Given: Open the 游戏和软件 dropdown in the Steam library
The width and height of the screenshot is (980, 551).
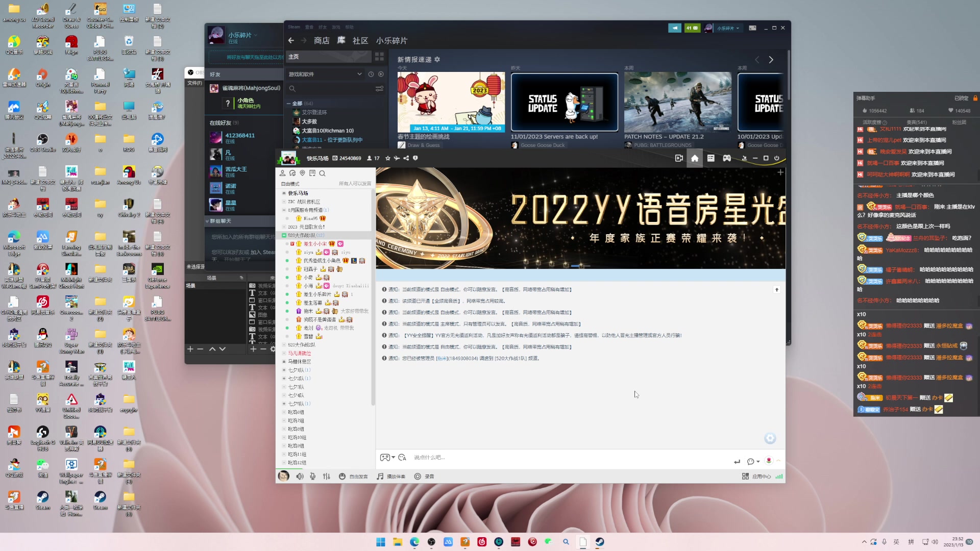Looking at the screenshot, I should point(325,74).
